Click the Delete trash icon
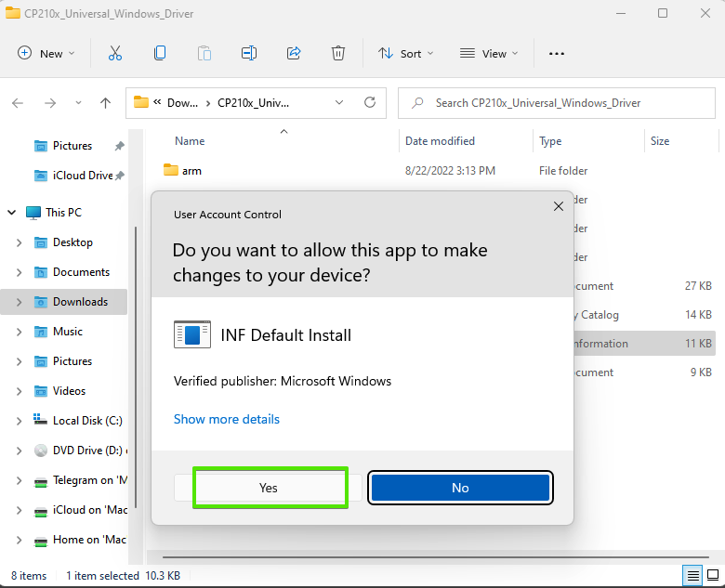 (339, 54)
